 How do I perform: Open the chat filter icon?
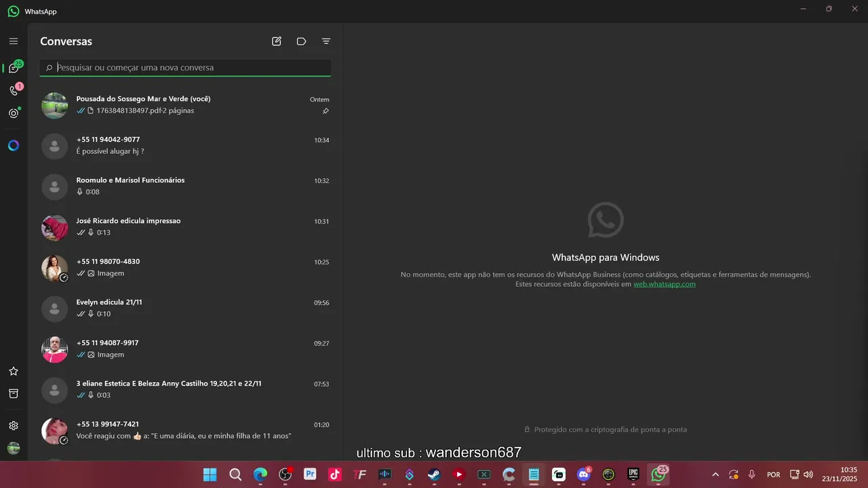(x=326, y=41)
